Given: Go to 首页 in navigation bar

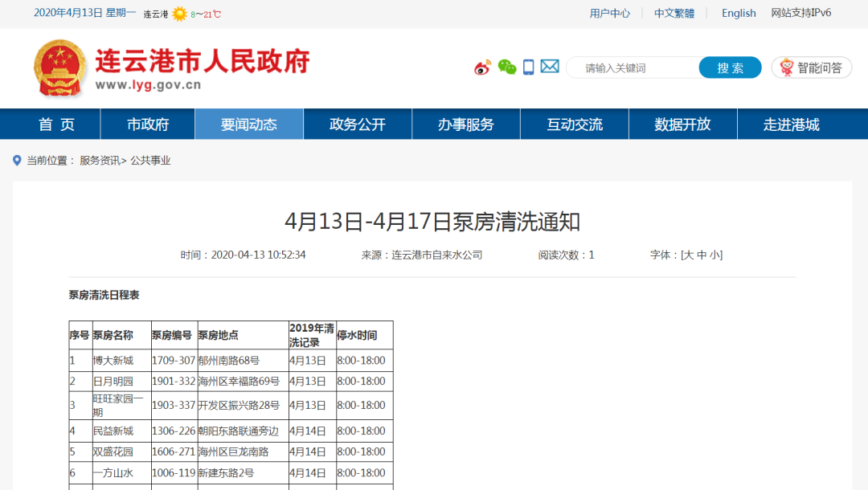Looking at the screenshot, I should pyautogui.click(x=56, y=125).
